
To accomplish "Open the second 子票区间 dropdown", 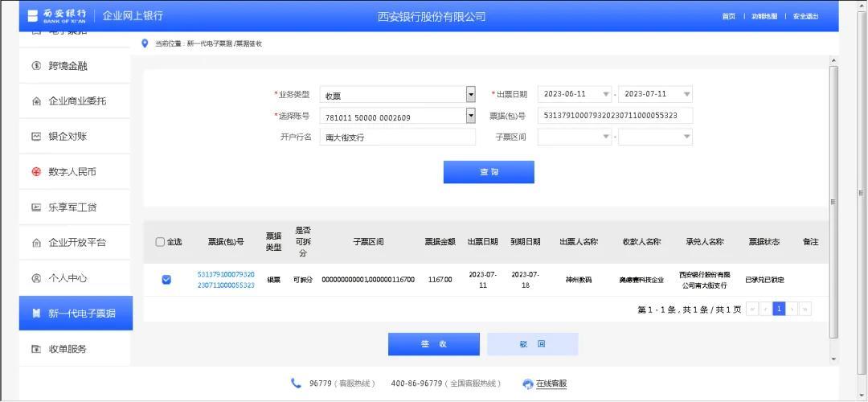I will 656,137.
